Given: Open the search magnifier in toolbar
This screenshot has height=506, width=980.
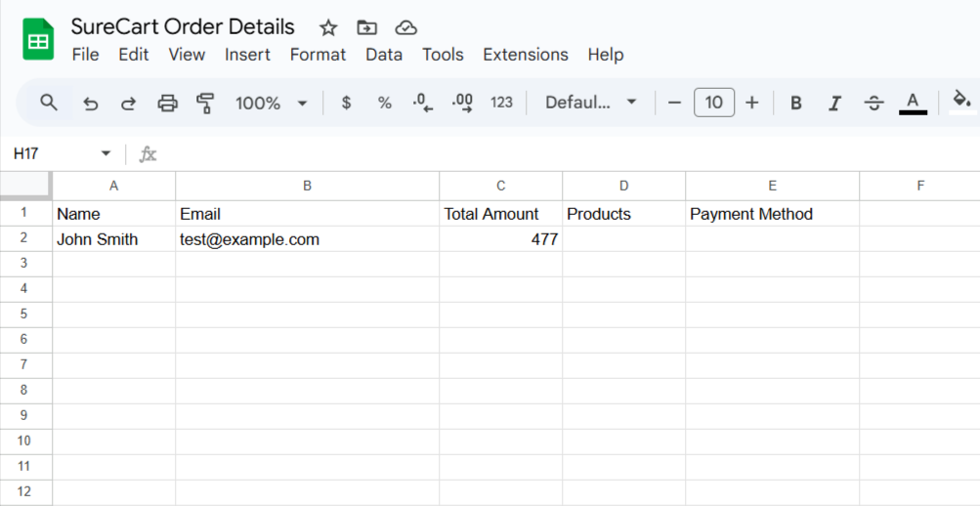Looking at the screenshot, I should pos(49,103).
